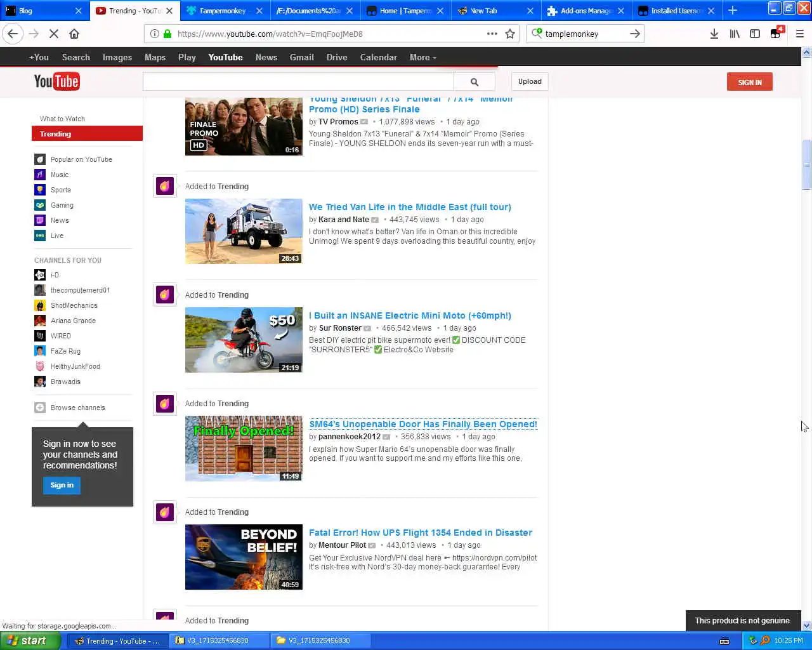The width and height of the screenshot is (812, 650).
Task: Open the Firefox downloads arrow icon
Action: point(714,34)
